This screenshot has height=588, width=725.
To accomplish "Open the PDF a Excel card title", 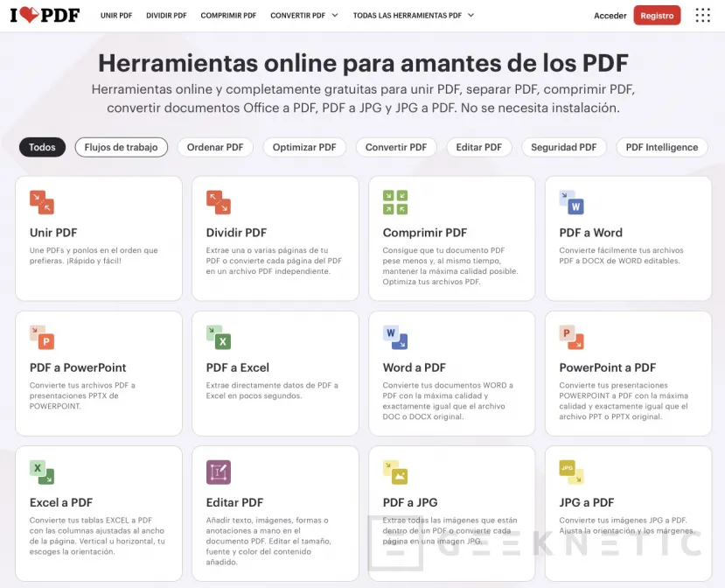I will point(238,367).
